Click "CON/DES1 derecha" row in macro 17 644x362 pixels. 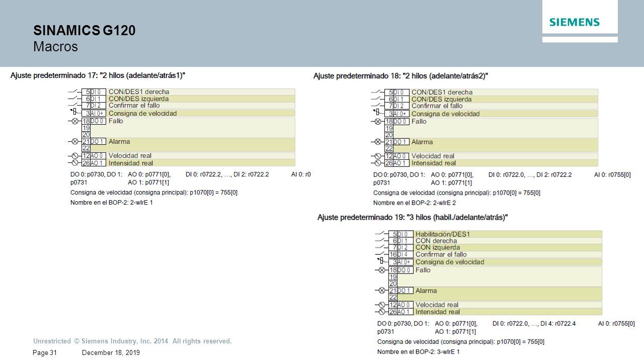click(188, 92)
